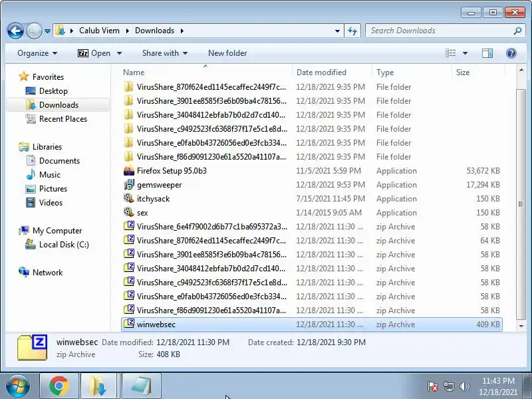Viewport: 532px width, 399px height.
Task: Select the itchysack application icon
Action: click(x=129, y=198)
